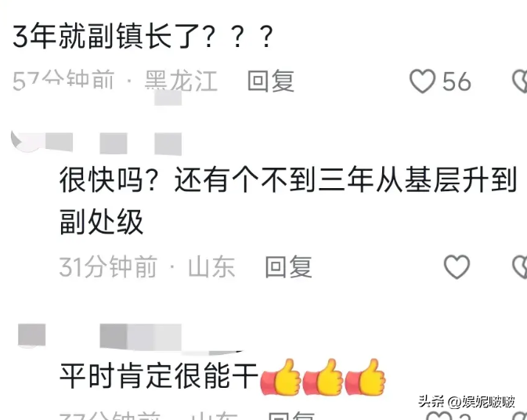The height and width of the screenshot is (420, 527).
Task: Dislike the 3年就副镇长了 comment
Action: pos(520,81)
